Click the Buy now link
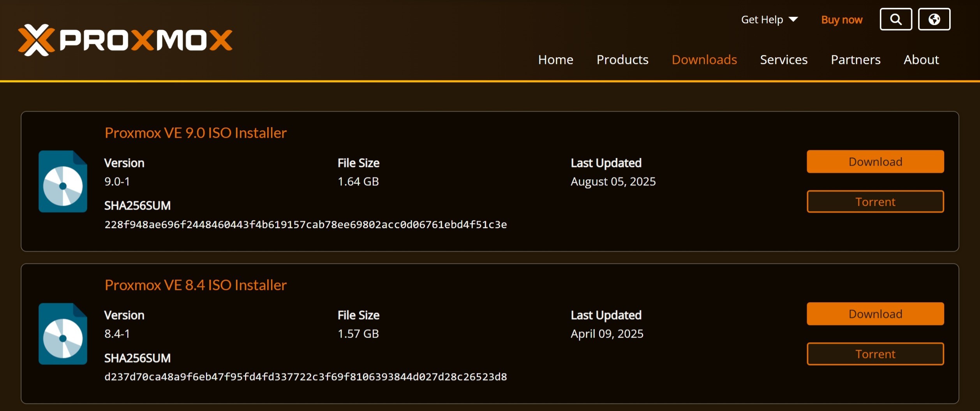980x411 pixels. point(842,19)
